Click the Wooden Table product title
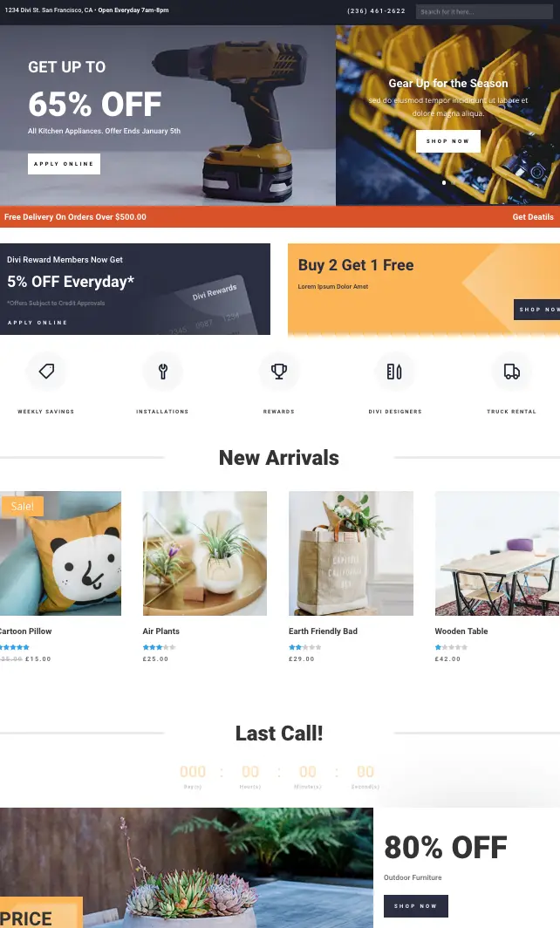Viewport: 560px width, 928px height. (461, 631)
